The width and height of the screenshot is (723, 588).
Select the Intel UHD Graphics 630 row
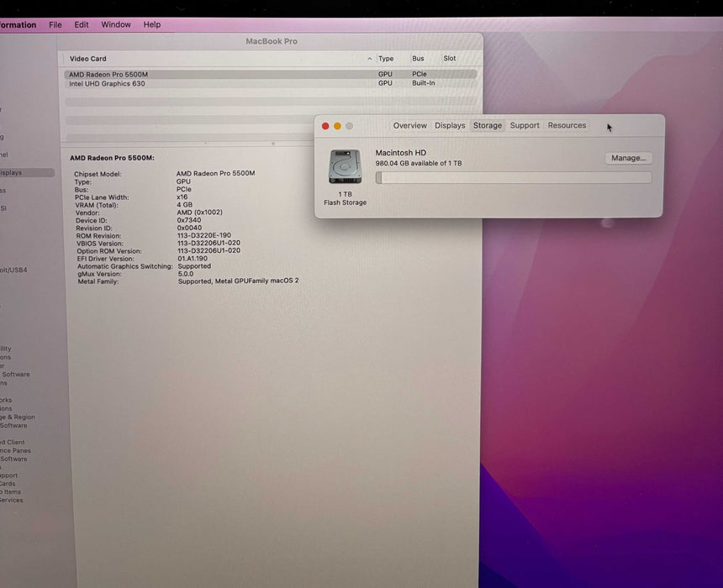click(x=270, y=83)
